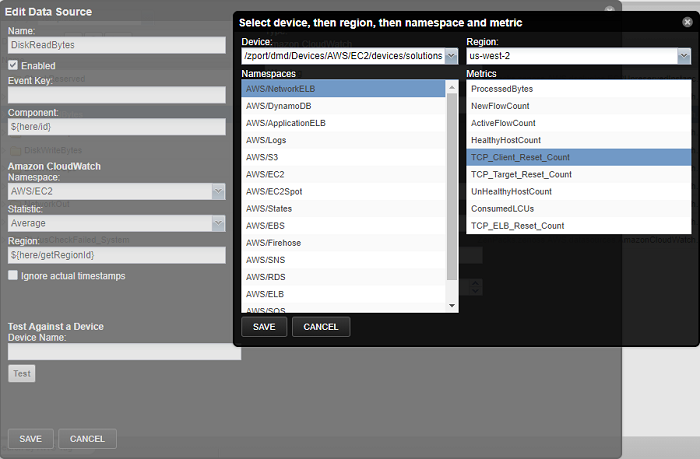
Task: Expand the Namespace combo box showing AWS/EC2
Action: pos(218,192)
